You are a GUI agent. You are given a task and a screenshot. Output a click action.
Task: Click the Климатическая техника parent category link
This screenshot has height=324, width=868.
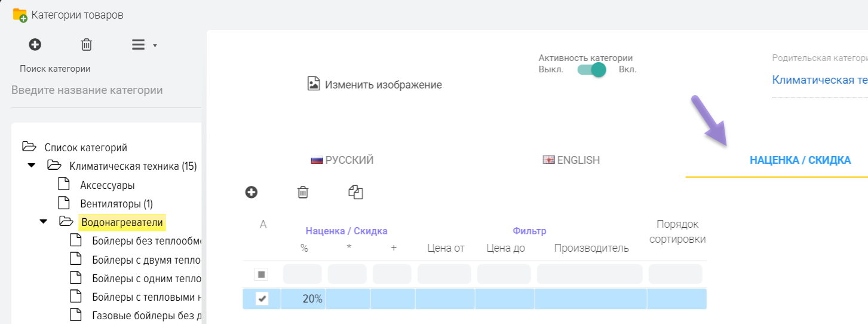coord(820,80)
